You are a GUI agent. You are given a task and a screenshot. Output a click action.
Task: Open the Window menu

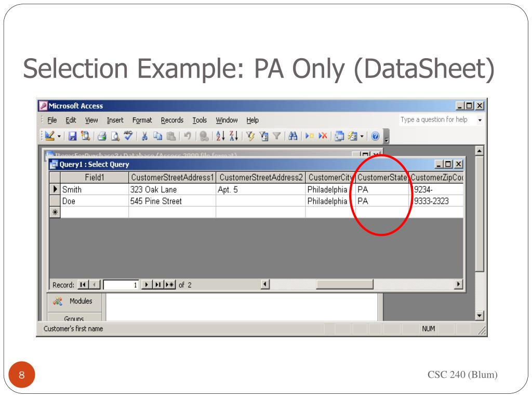click(x=227, y=120)
